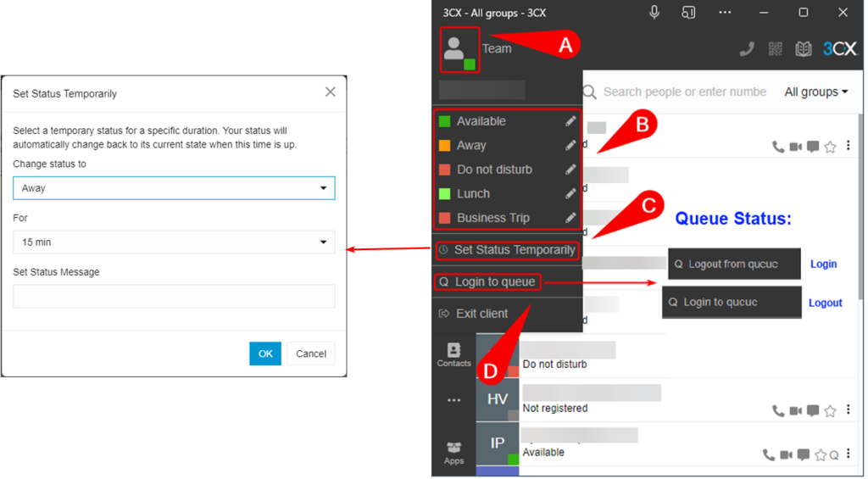
Task: Expand the 15 min duration dropdown
Action: pos(174,242)
